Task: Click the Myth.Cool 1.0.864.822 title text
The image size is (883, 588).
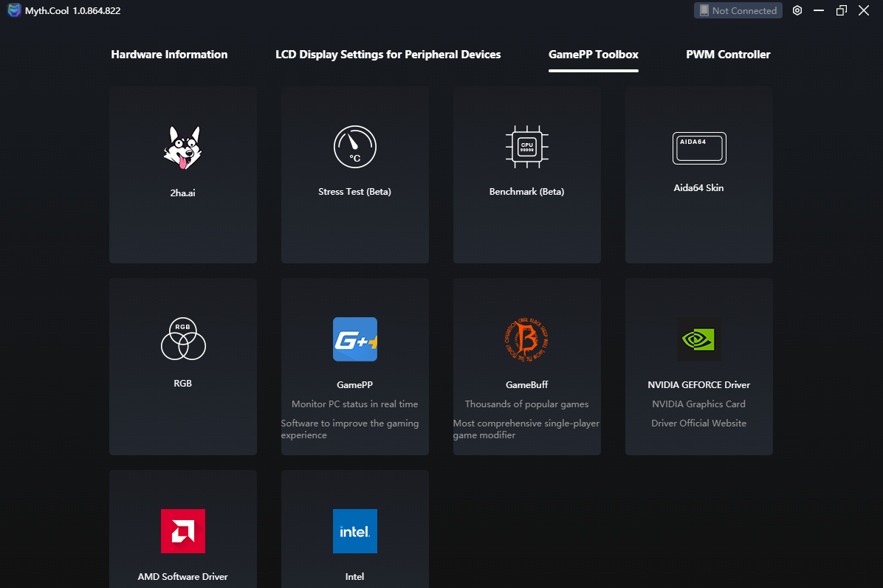Action: (x=72, y=10)
